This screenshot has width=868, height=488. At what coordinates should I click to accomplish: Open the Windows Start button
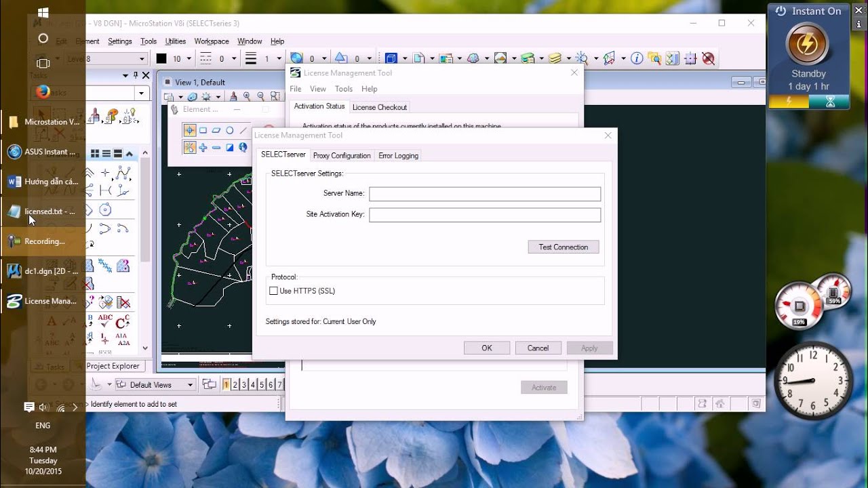[x=43, y=12]
